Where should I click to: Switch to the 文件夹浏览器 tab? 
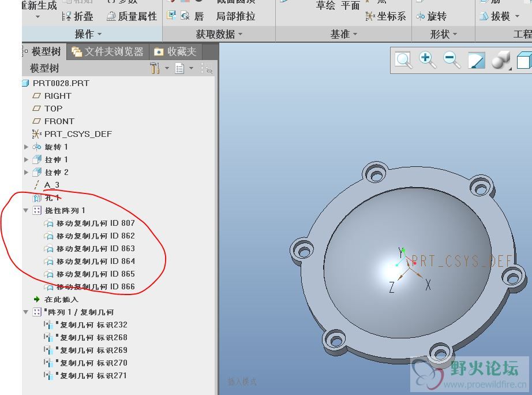pyautogui.click(x=108, y=52)
